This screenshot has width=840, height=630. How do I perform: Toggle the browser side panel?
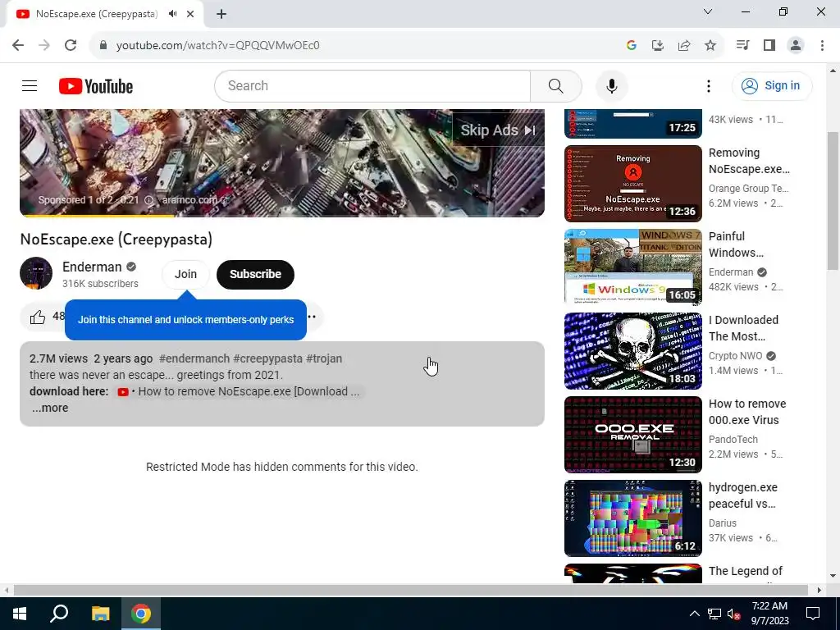(x=769, y=45)
